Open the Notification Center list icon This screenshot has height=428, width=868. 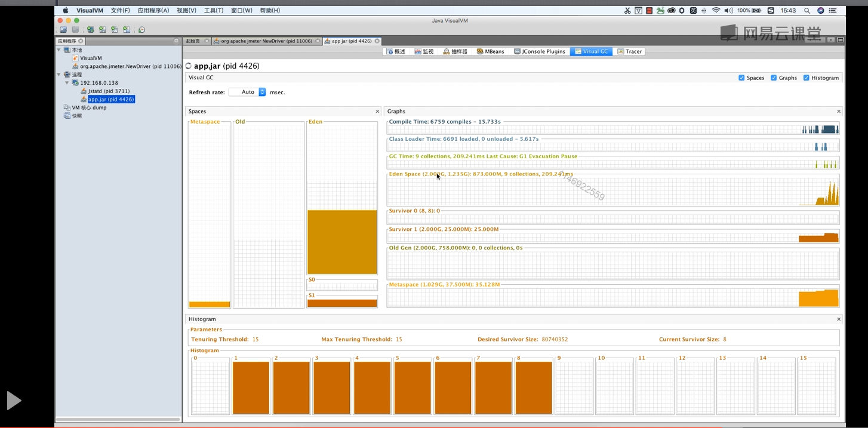pyautogui.click(x=833, y=10)
